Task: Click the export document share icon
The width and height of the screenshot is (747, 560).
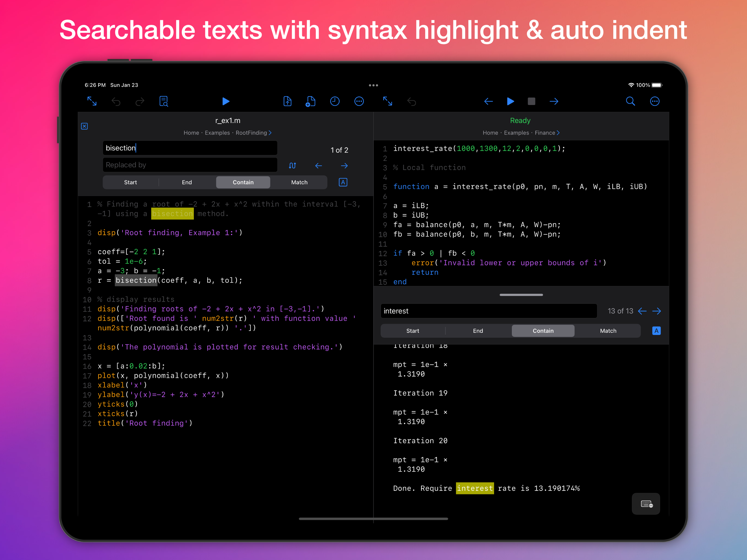Action: 287,101
